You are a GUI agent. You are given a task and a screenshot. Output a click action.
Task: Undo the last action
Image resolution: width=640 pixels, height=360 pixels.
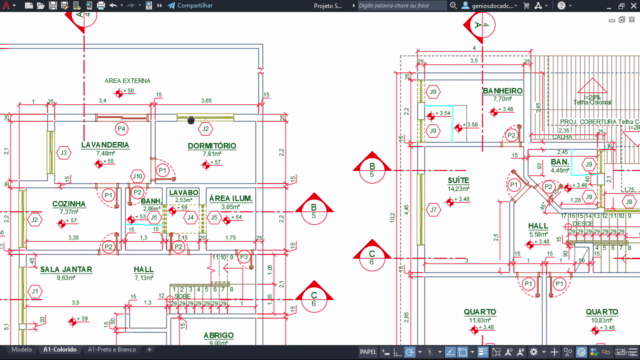113,5
